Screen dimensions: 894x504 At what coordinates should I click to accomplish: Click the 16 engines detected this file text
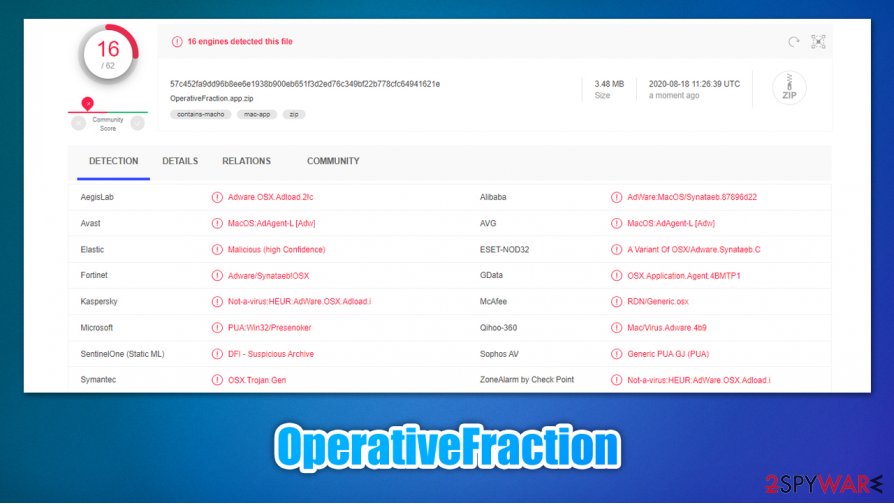tap(240, 42)
